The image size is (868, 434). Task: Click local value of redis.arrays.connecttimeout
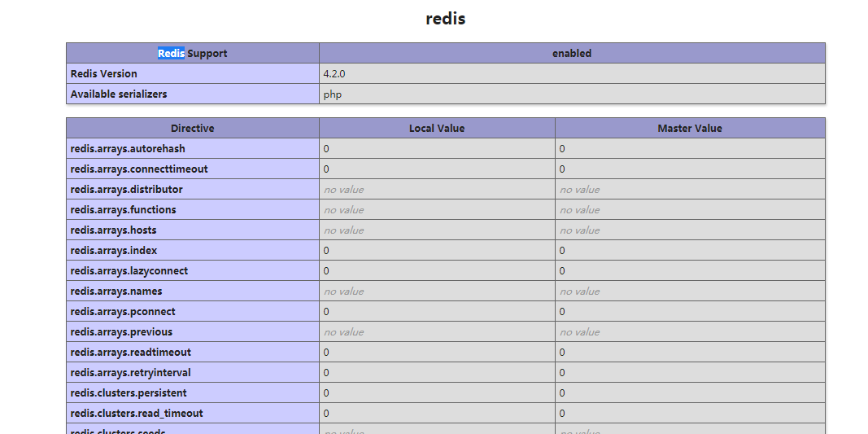tap(326, 169)
